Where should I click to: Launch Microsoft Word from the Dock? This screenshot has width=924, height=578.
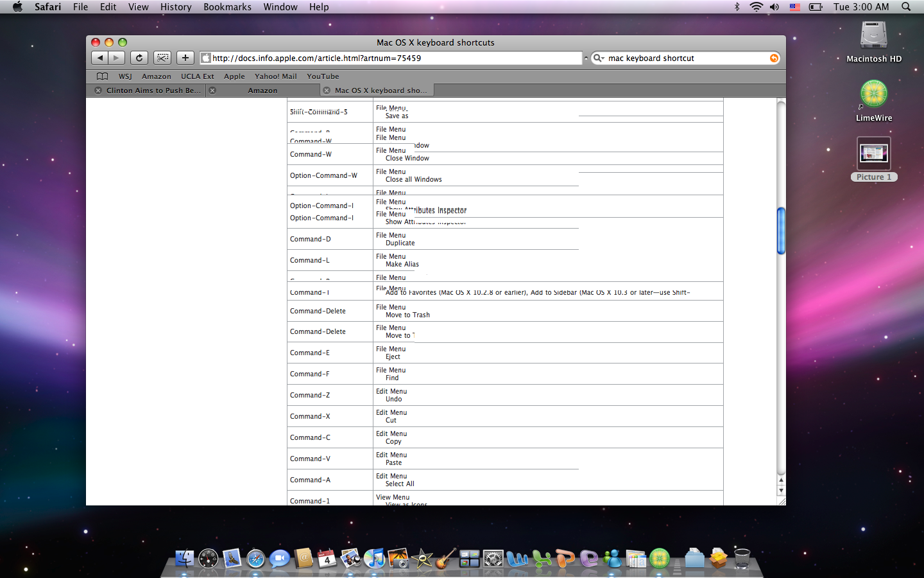(x=517, y=558)
